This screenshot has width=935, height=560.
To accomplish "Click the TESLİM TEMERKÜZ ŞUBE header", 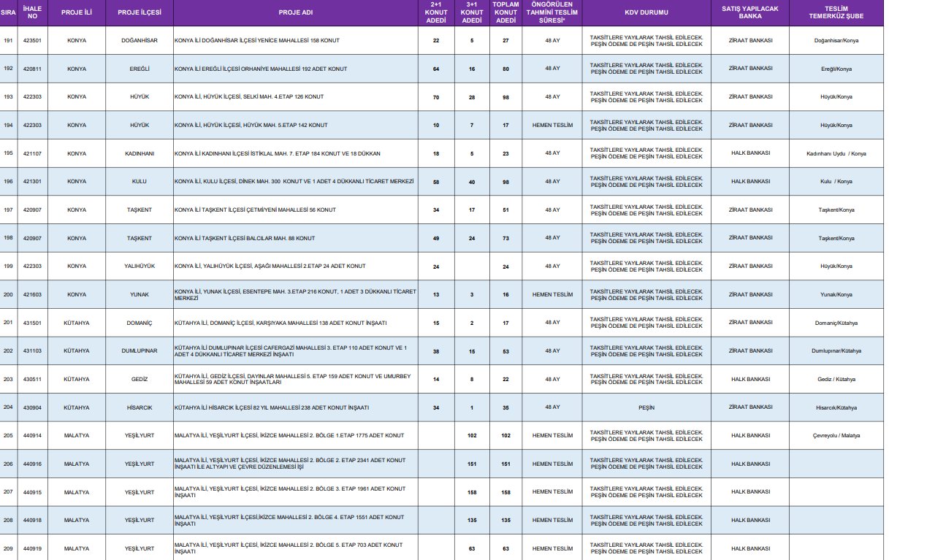I will click(836, 12).
